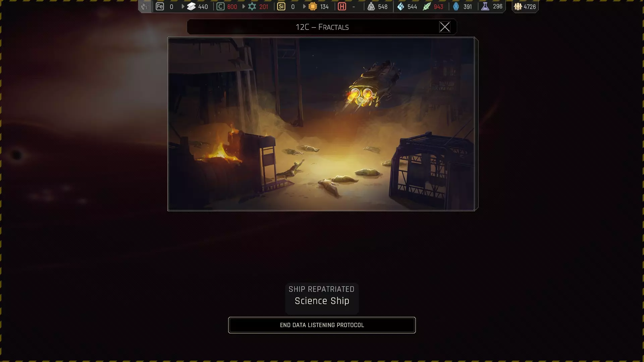
Task: Click the burning ship event illustration
Action: (321, 124)
